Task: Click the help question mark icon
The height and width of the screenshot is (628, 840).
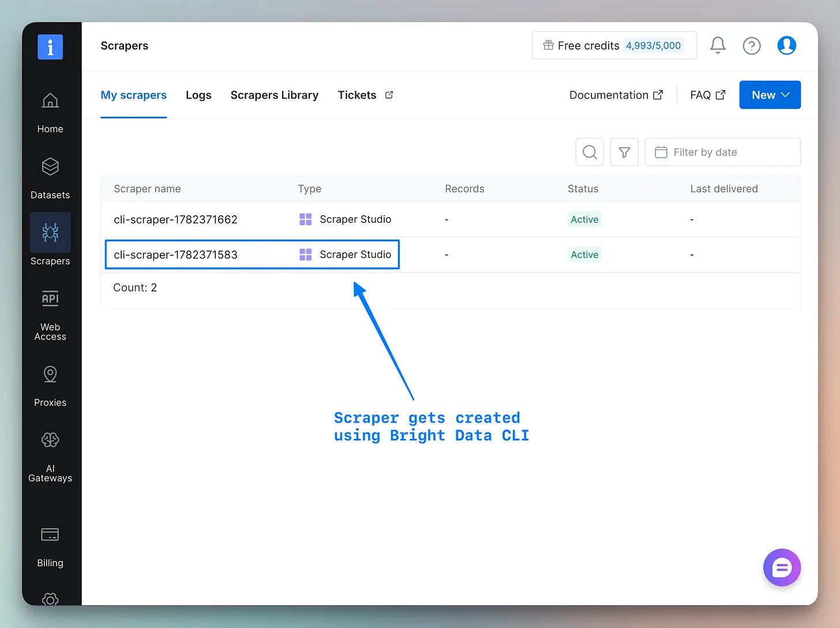Action: pyautogui.click(x=752, y=46)
